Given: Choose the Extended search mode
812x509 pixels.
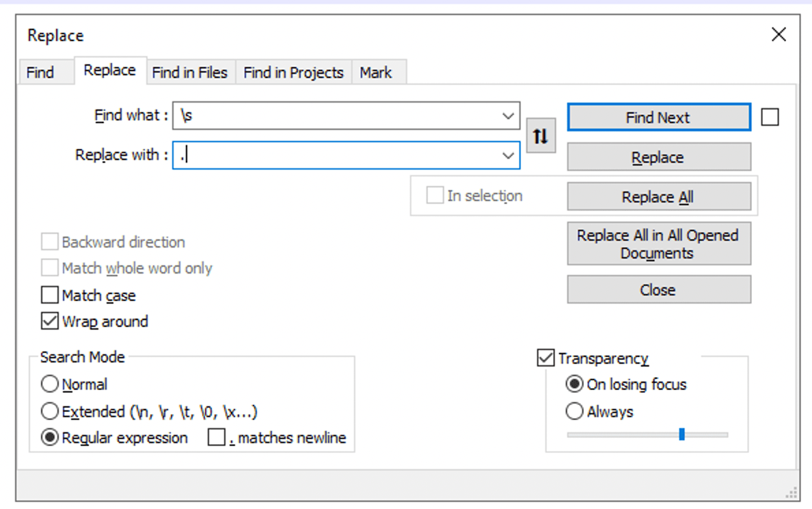Looking at the screenshot, I should tap(49, 410).
